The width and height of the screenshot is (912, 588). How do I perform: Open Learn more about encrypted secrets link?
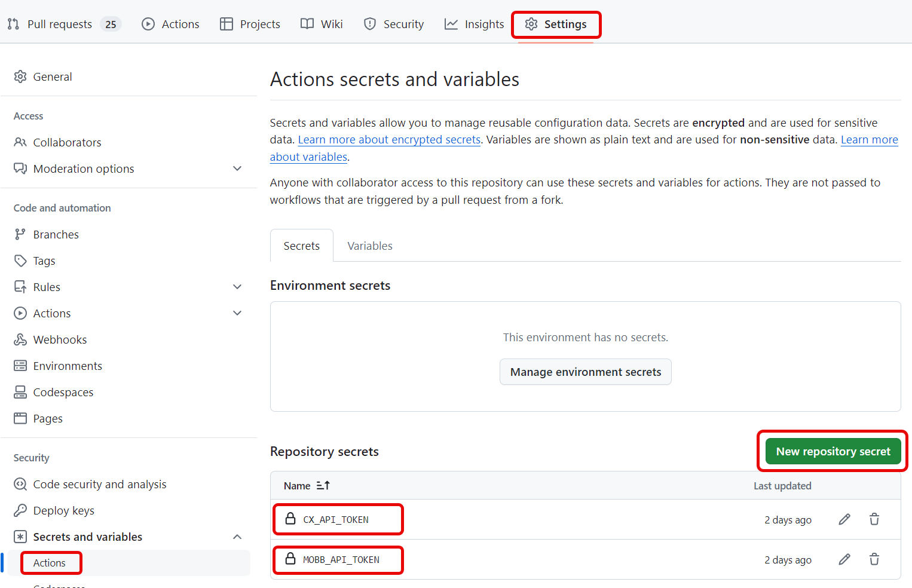point(389,140)
